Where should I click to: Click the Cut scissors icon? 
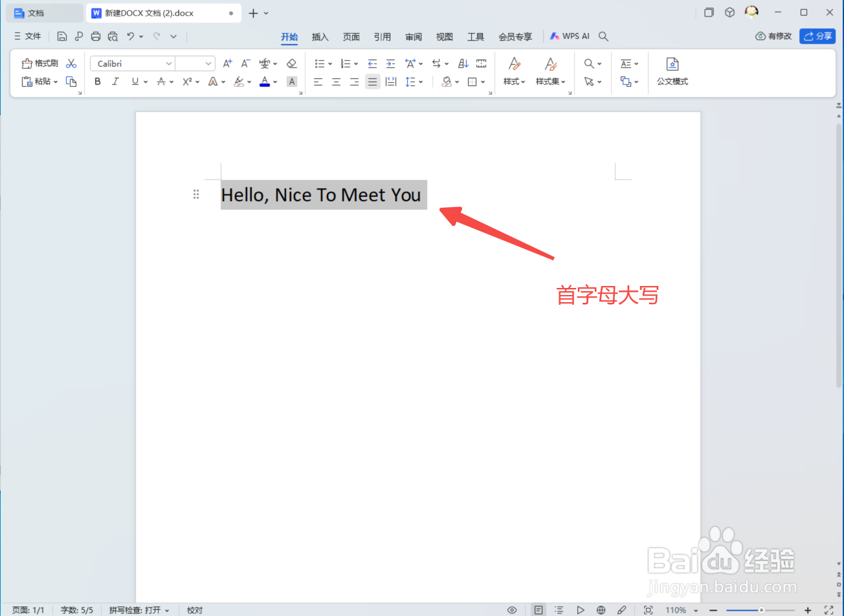pos(71,63)
